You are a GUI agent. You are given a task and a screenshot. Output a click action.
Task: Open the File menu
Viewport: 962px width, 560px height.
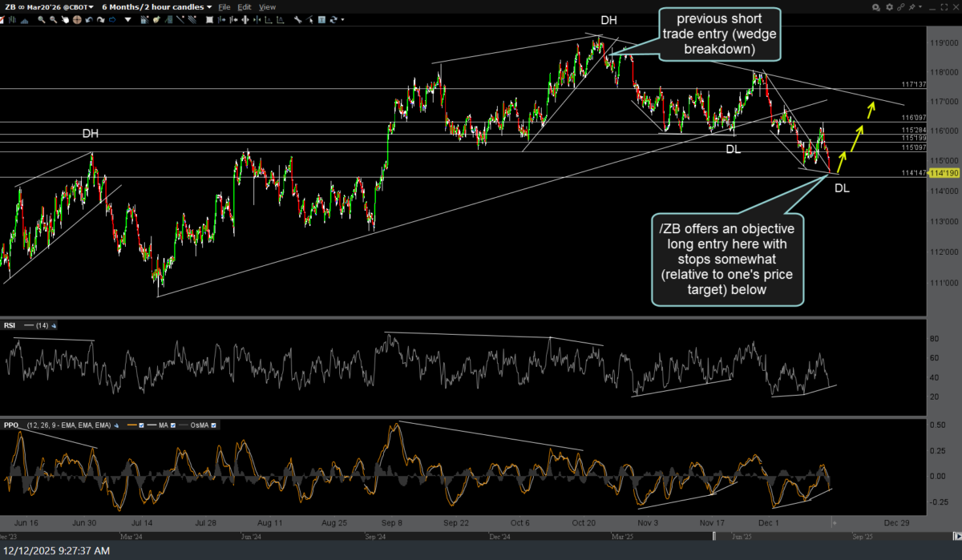point(224,6)
